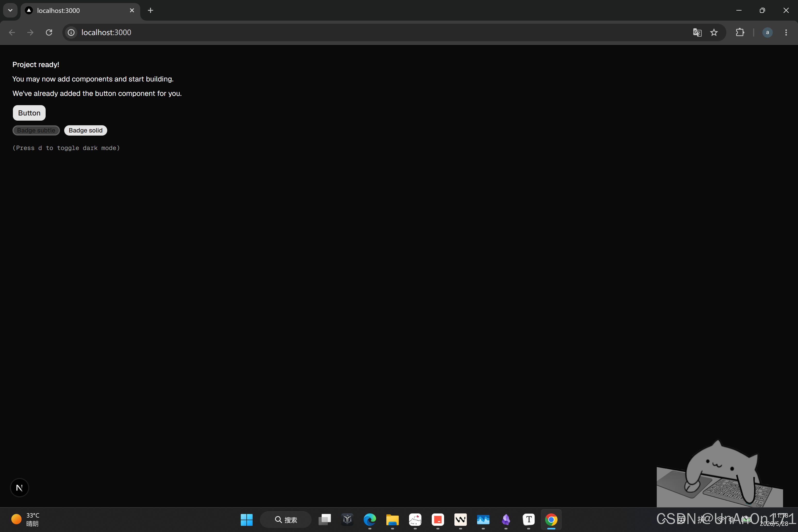Open Chrome three-dot menu
This screenshot has height=532, width=798.
pos(786,32)
